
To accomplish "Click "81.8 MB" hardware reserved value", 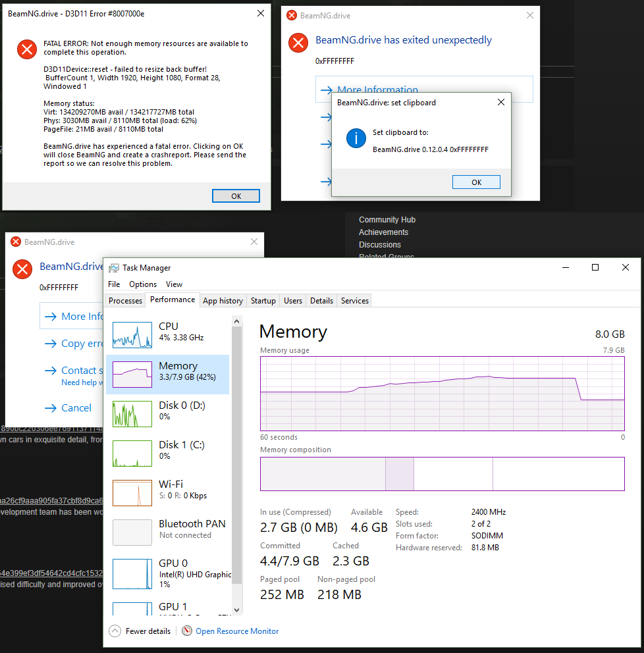I will pos(485,548).
